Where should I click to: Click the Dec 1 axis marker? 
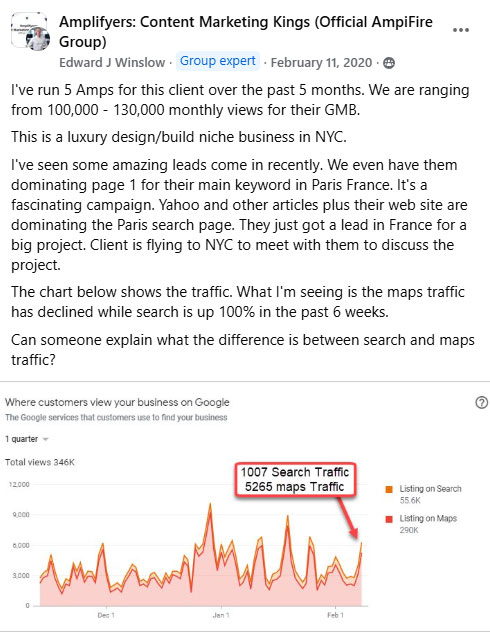106,615
